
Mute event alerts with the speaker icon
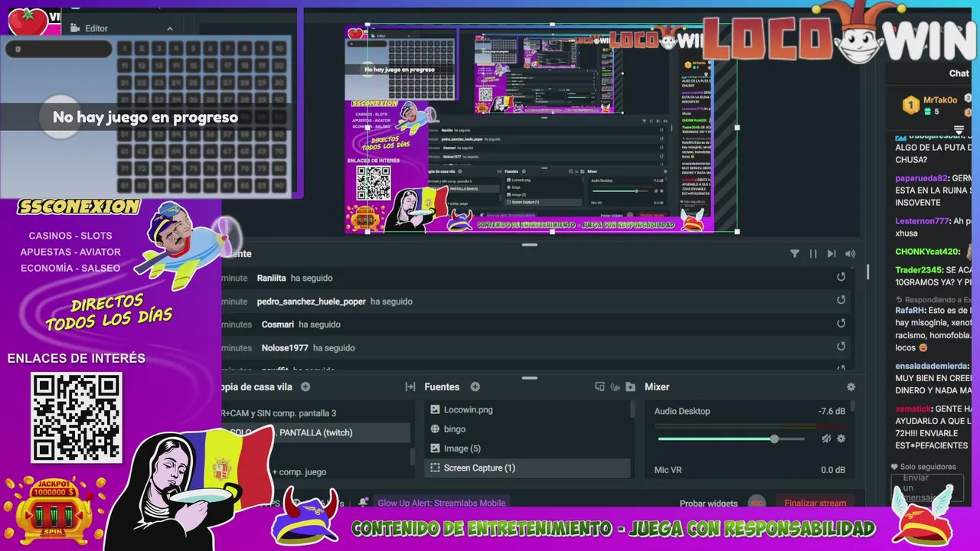tap(850, 254)
